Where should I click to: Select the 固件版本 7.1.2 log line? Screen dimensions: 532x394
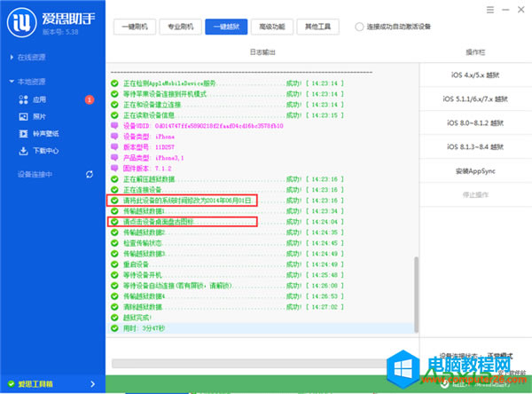click(141, 169)
